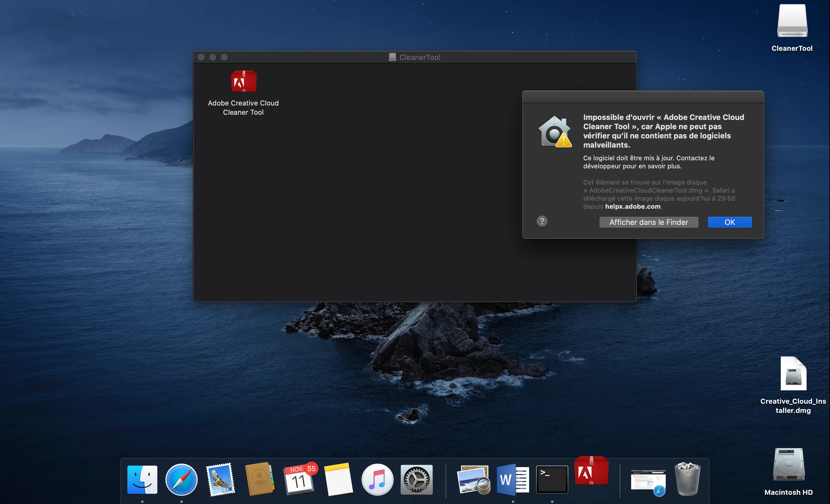This screenshot has width=830, height=504.
Task: Click the OK button in the dialog
Action: (729, 222)
